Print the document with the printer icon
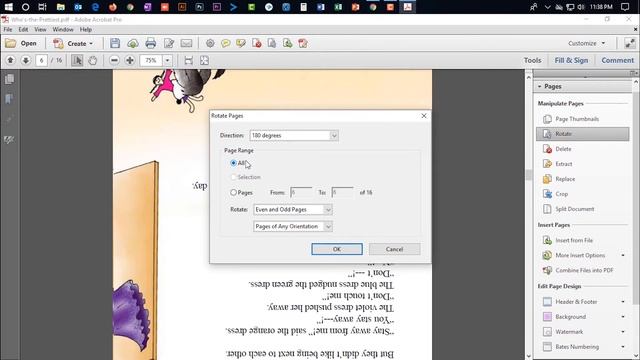 pyautogui.click(x=151, y=43)
